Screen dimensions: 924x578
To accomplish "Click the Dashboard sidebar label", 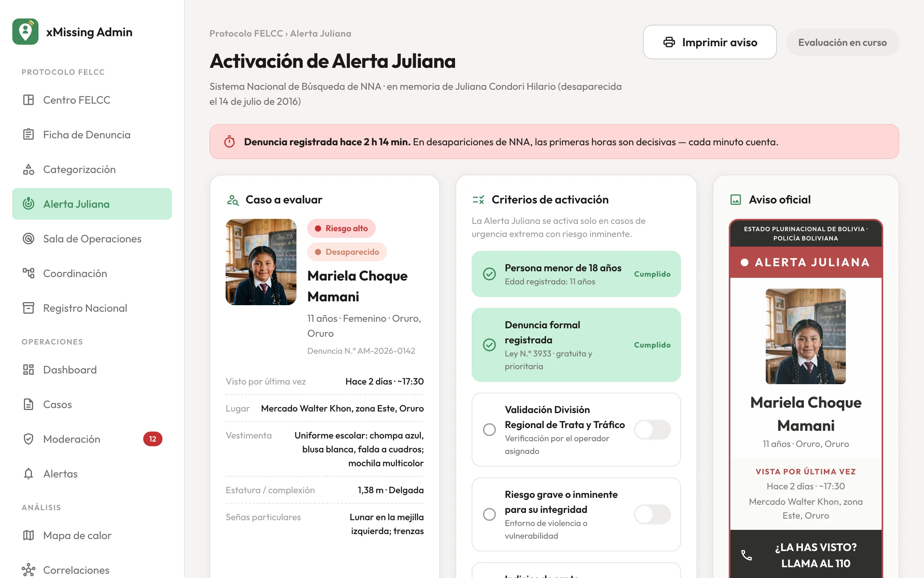I will 70,370.
